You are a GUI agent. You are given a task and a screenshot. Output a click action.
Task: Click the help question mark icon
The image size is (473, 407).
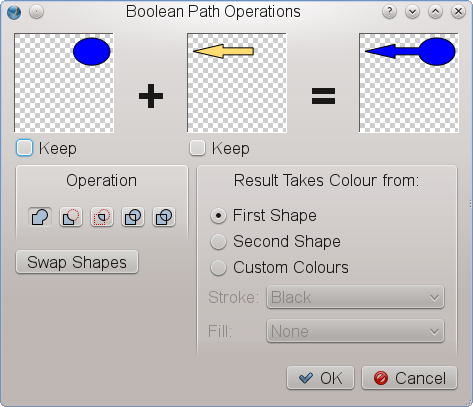[389, 12]
